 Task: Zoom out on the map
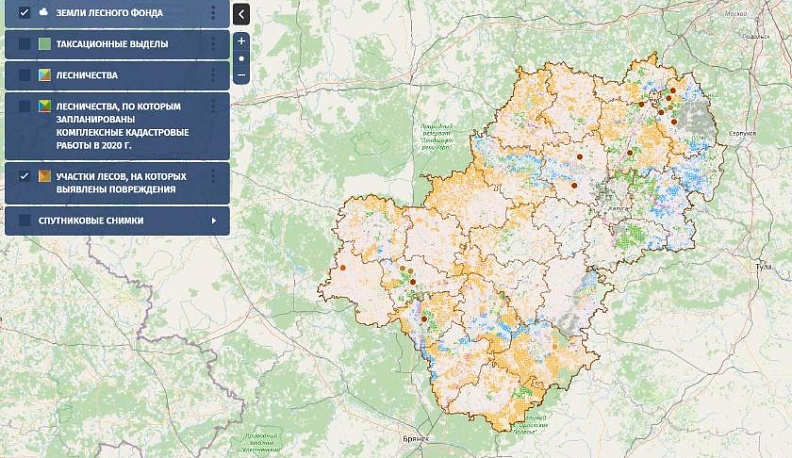[241, 75]
